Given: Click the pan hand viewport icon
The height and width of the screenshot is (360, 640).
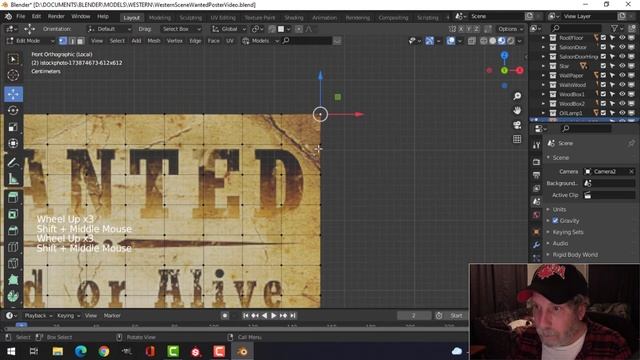Looking at the screenshot, I should pyautogui.click(x=517, y=111).
